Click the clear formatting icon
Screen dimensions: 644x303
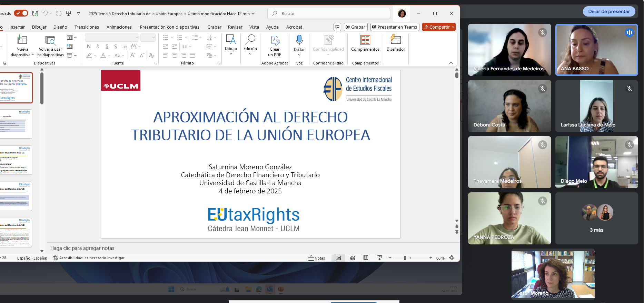(151, 55)
